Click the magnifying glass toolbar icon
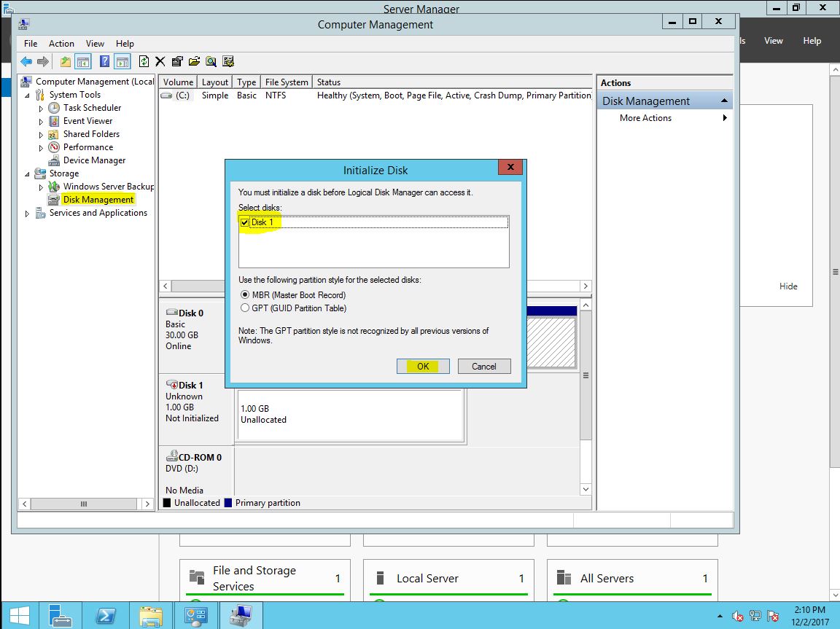The height and width of the screenshot is (629, 840). pyautogui.click(x=211, y=62)
